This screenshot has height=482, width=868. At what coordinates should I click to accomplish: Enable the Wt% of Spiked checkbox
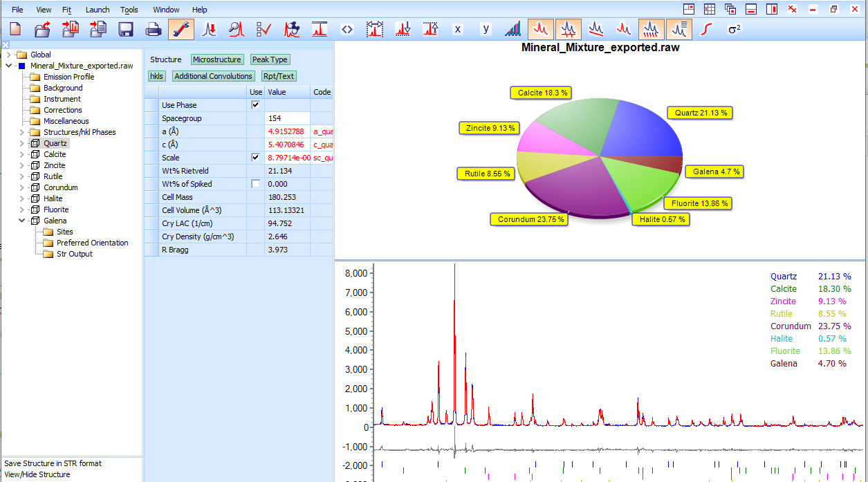tap(255, 183)
